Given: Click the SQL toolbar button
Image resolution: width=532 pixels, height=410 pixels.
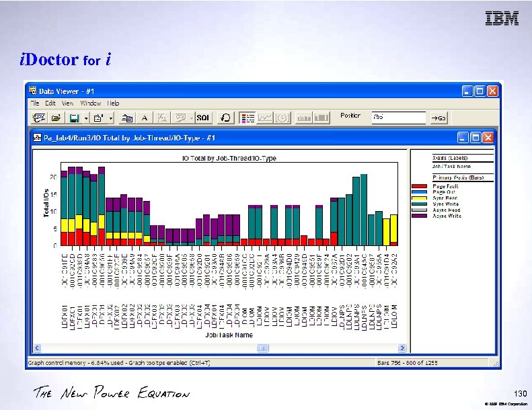Looking at the screenshot, I should (x=203, y=118).
